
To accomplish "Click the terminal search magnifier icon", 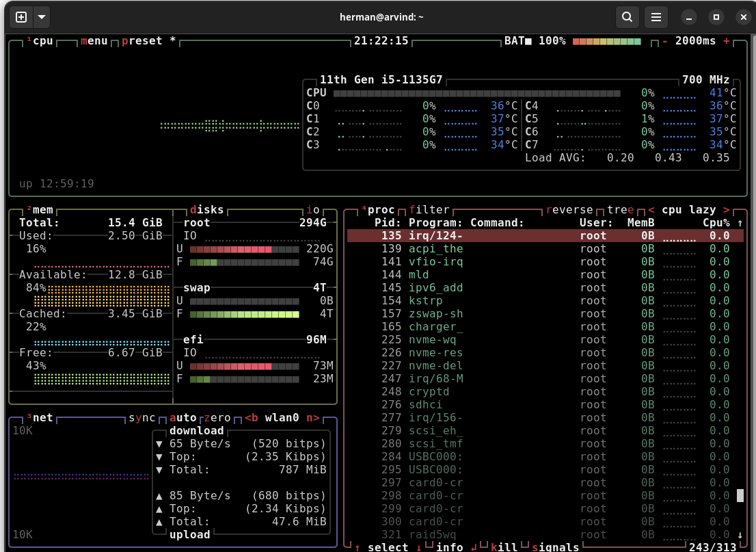I will coord(627,17).
